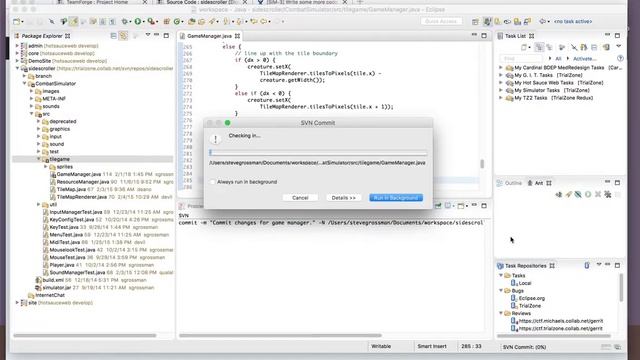Expand the admin project node
This screenshot has width=640, height=360.
tap(17, 46)
